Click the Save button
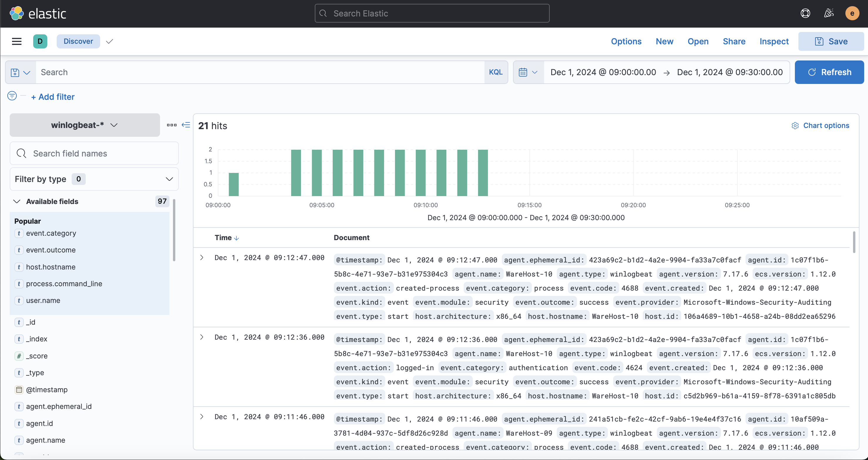Screen dimensions: 868x460 pos(831,41)
